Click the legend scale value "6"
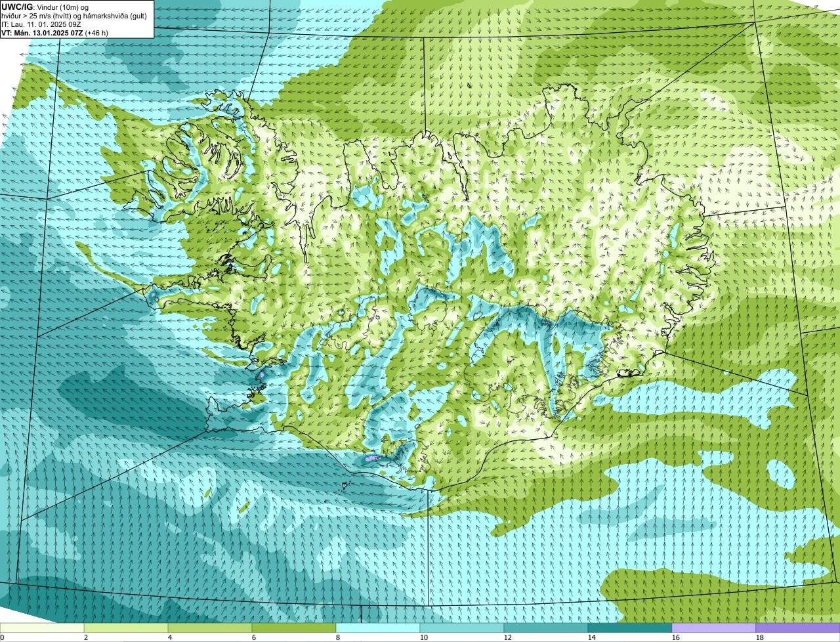Screen dimensions: 840x642 pos(254,637)
